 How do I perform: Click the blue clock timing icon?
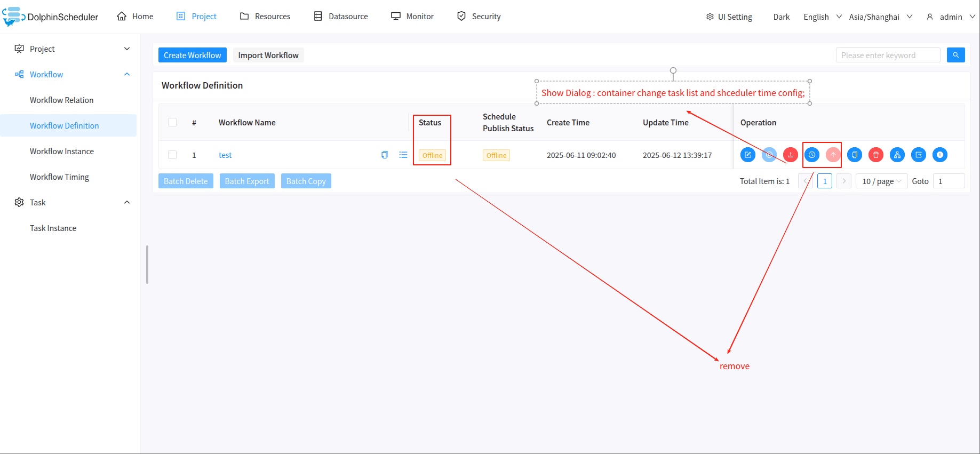(x=811, y=155)
